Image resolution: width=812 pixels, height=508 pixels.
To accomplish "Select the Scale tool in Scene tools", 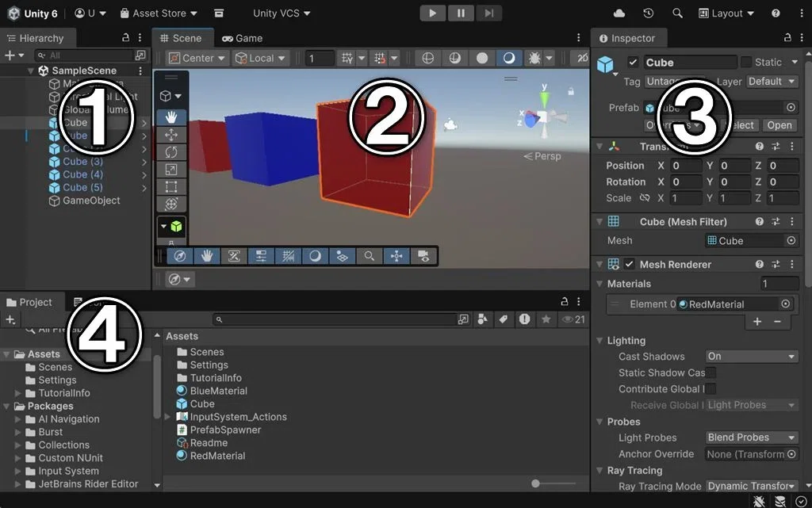I will (171, 170).
